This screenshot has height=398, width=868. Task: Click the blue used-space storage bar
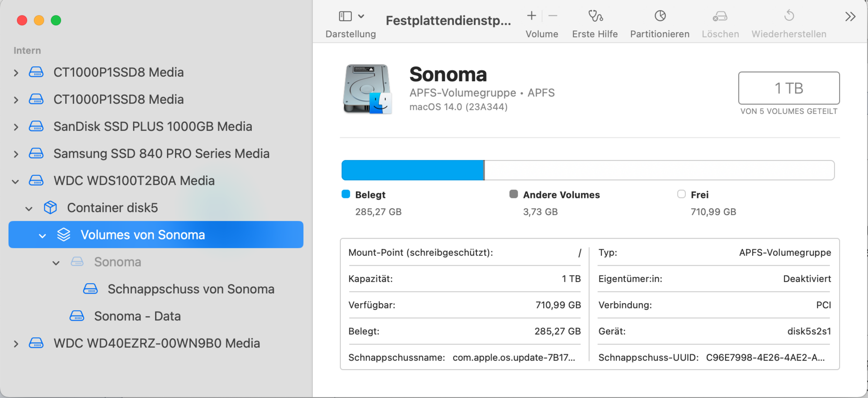pyautogui.click(x=412, y=170)
